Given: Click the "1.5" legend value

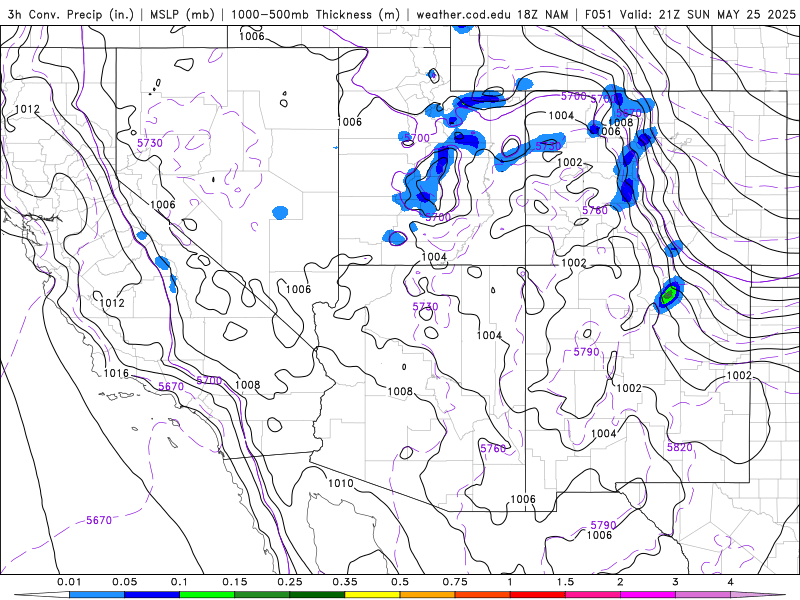Looking at the screenshot, I should pos(565,582).
